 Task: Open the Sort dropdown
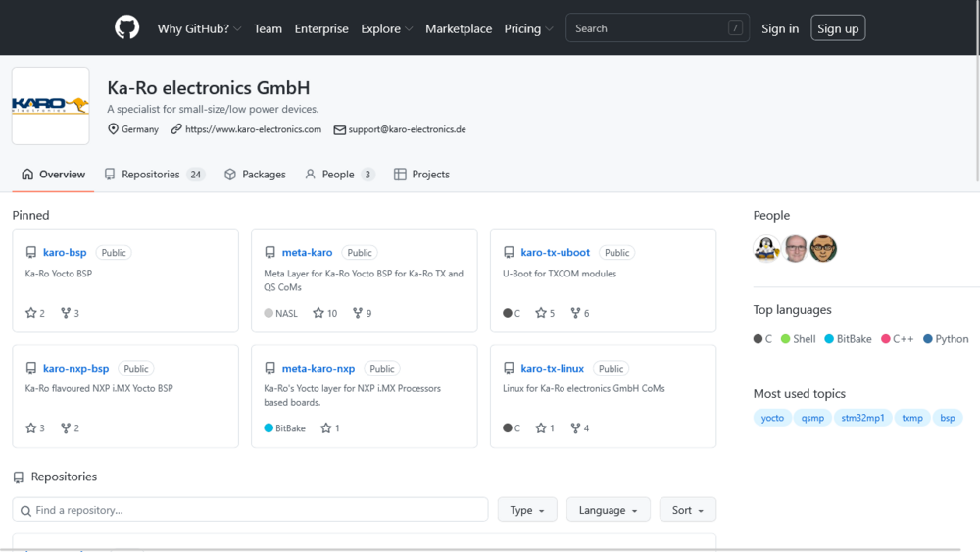pos(688,510)
